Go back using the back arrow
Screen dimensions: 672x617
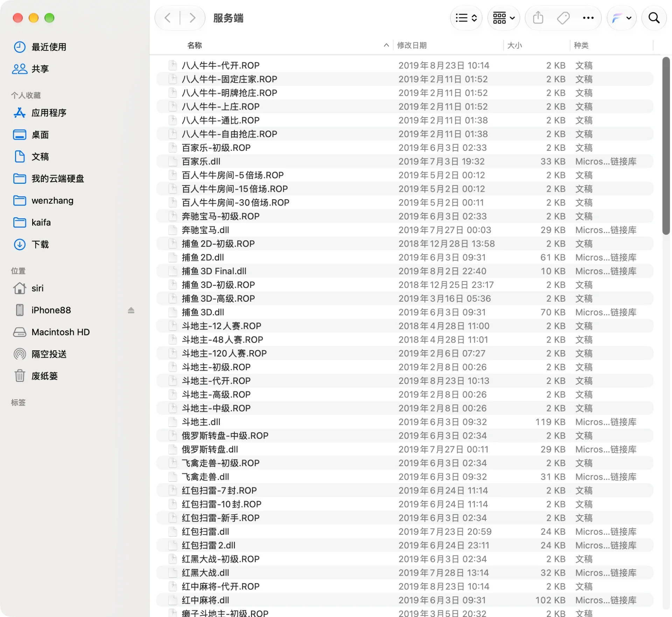pos(168,18)
